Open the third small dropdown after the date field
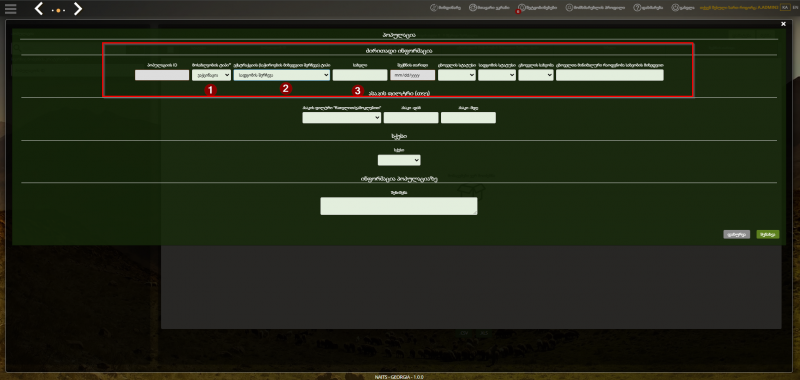Image resolution: width=800 pixels, height=380 pixels. 536,75
